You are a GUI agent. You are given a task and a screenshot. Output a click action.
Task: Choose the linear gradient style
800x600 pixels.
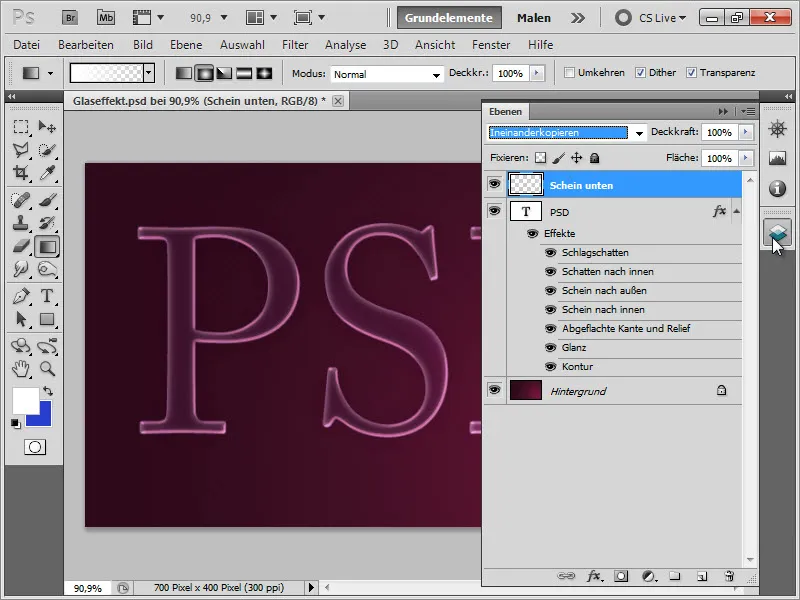(184, 73)
